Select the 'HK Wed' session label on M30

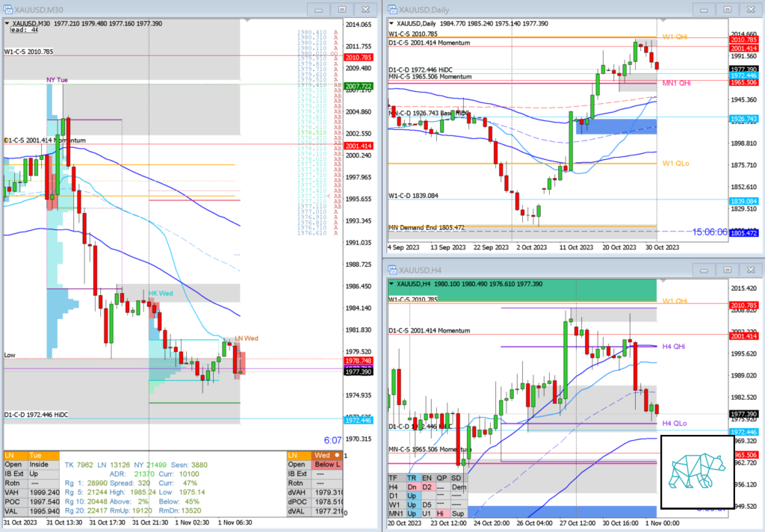click(161, 294)
